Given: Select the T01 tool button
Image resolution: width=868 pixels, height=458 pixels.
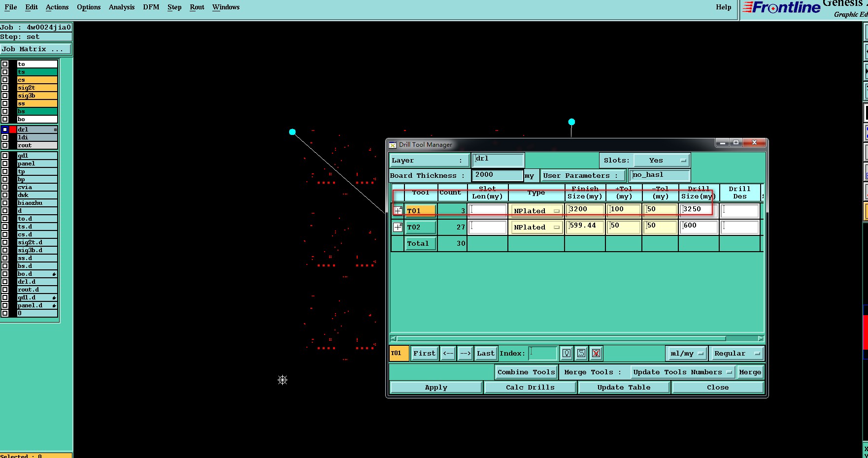Looking at the screenshot, I should coord(420,211).
